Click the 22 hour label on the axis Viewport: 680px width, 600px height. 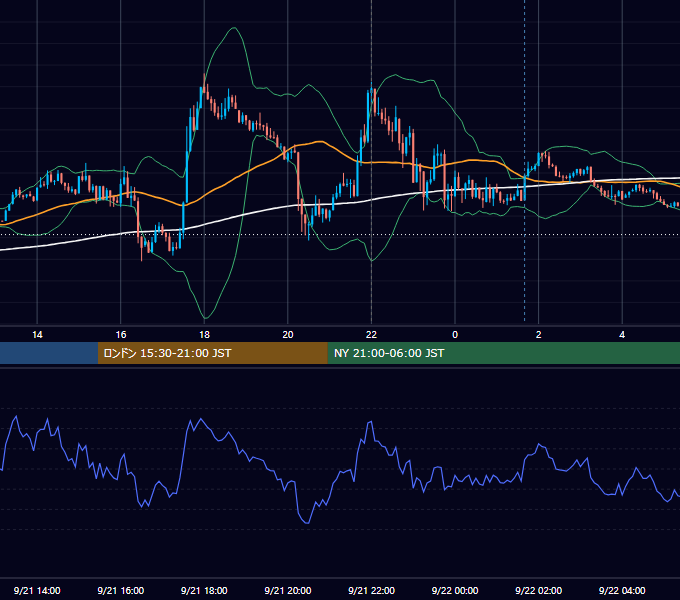[x=371, y=335]
